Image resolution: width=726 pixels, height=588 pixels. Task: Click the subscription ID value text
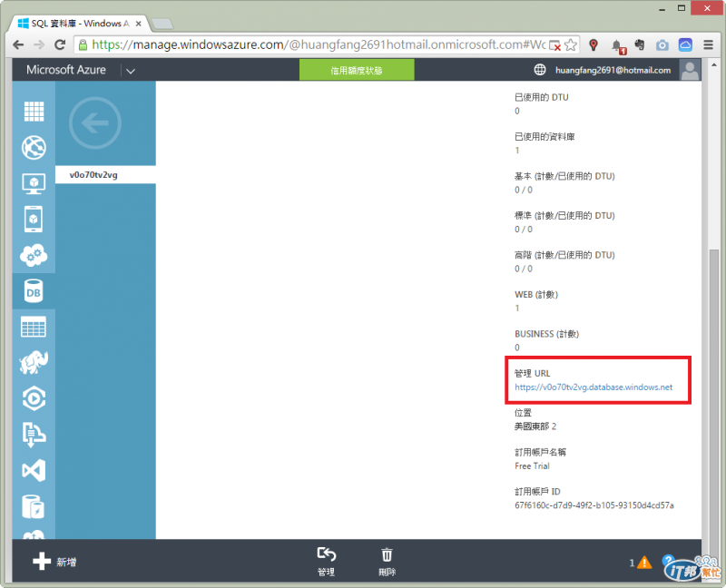tap(594, 505)
